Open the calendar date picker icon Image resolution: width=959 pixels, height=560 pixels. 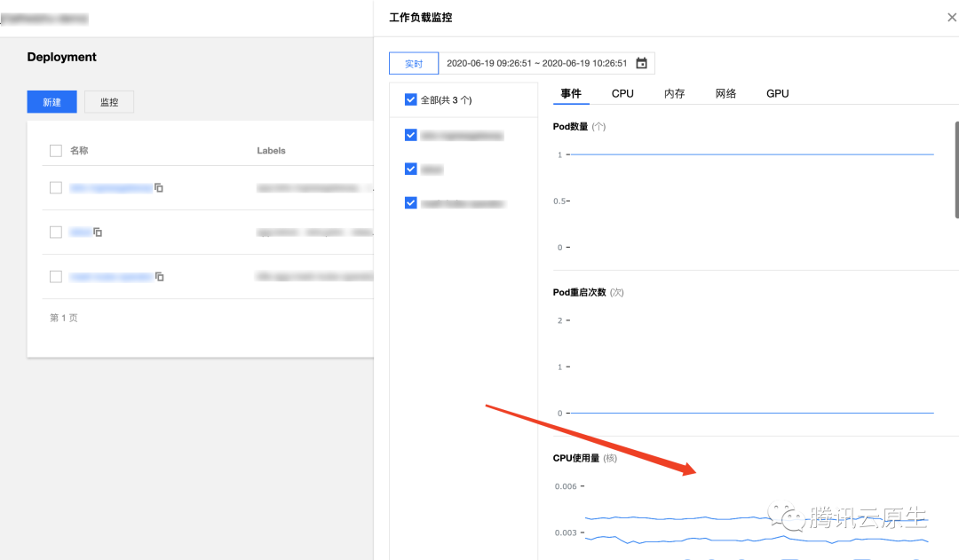[x=641, y=63]
